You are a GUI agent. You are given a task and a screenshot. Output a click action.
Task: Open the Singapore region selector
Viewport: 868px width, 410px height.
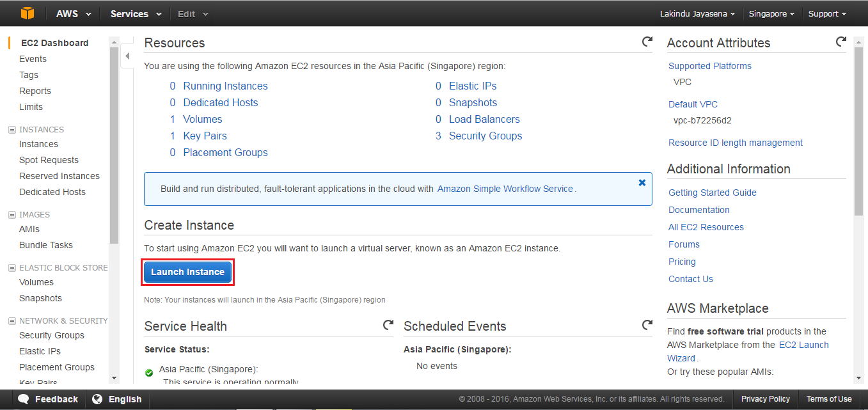(x=771, y=13)
